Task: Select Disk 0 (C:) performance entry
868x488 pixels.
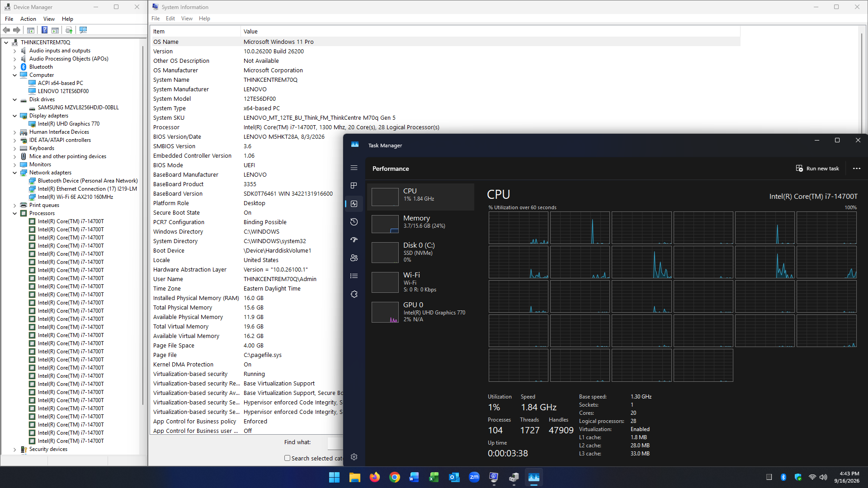Action: (421, 252)
